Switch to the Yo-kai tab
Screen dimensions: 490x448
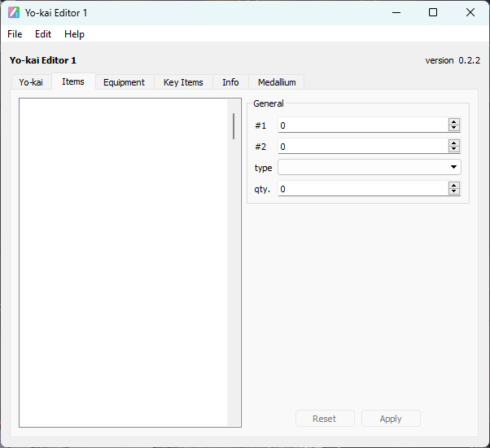click(31, 82)
